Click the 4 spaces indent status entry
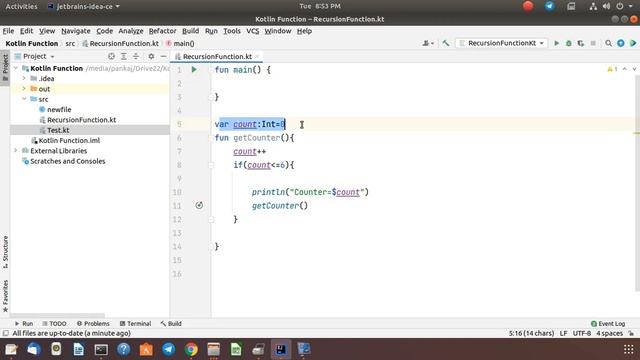640x360 pixels. 609,333
